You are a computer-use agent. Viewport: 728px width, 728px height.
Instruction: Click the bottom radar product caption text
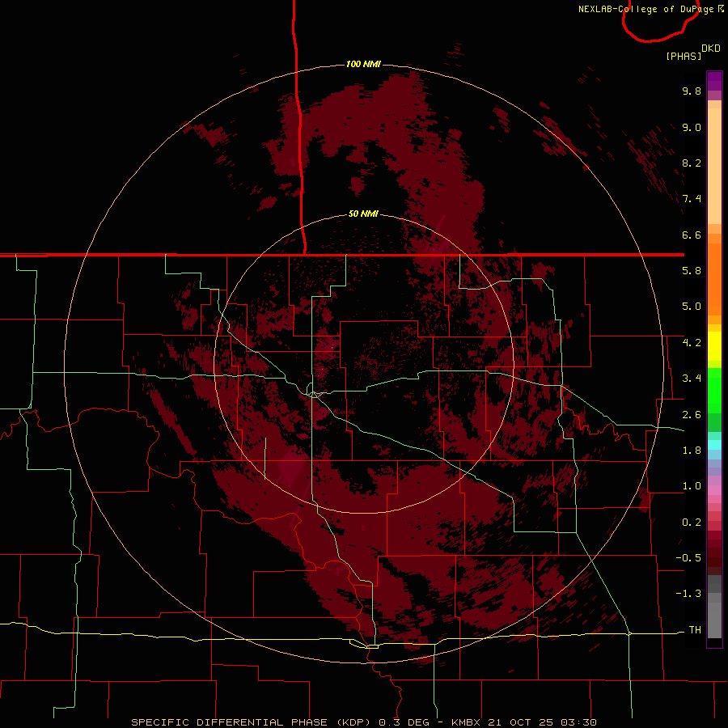[x=364, y=722]
